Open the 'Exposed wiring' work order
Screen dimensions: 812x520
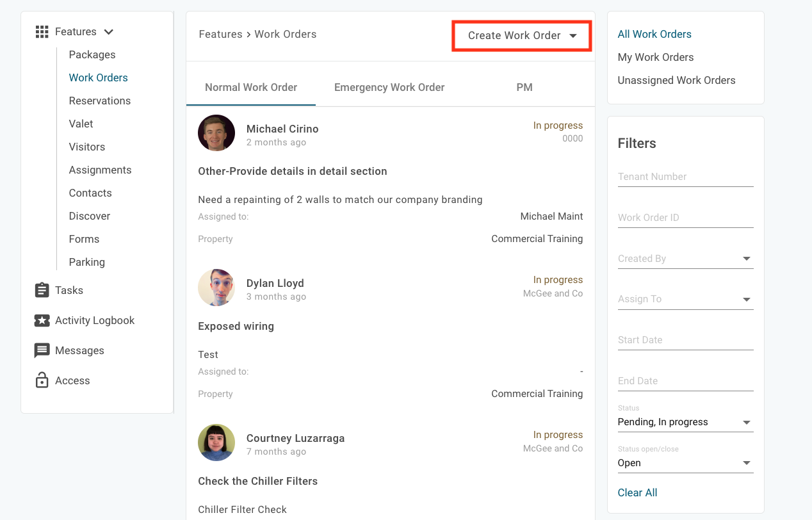pyautogui.click(x=236, y=326)
